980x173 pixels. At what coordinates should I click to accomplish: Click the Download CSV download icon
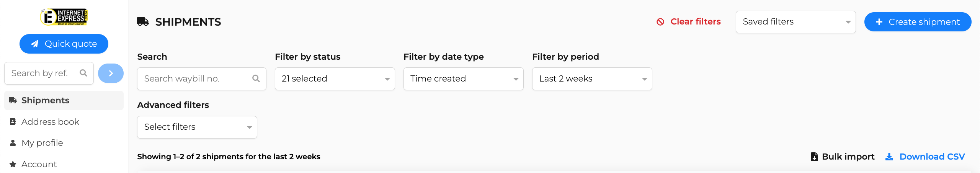click(889, 157)
